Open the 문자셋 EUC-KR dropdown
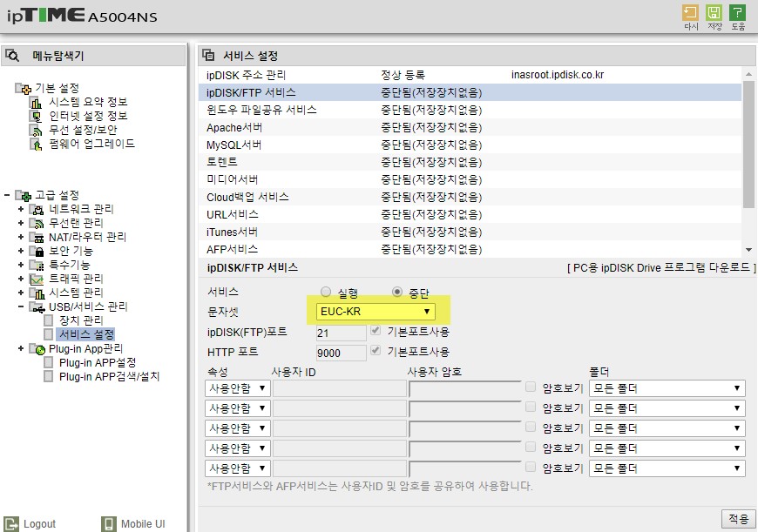Viewport: 758px width, 532px height. 376,311
